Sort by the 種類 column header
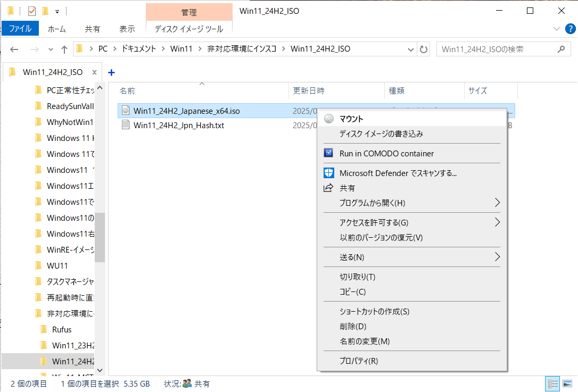The width and height of the screenshot is (578, 392). click(x=424, y=90)
